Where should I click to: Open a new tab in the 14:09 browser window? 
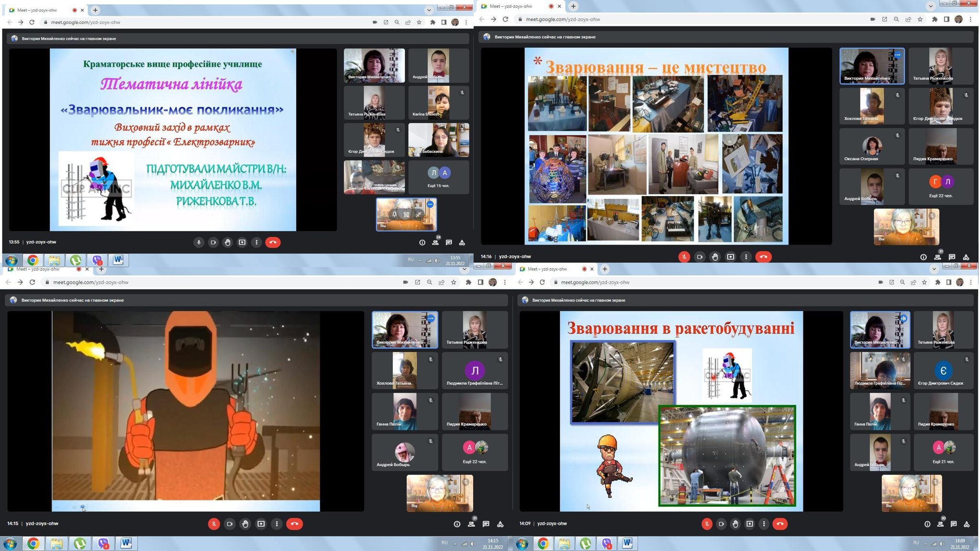pos(605,269)
